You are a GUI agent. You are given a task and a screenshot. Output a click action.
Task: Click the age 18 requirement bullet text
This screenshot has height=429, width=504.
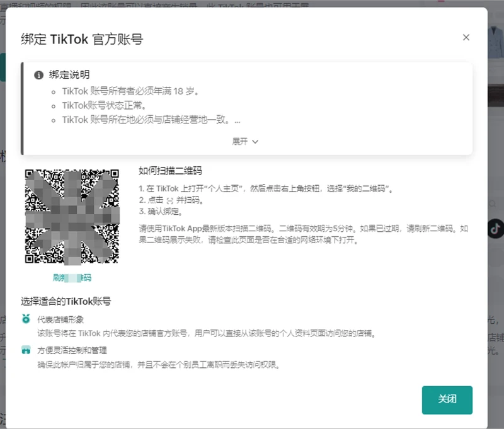click(x=130, y=91)
